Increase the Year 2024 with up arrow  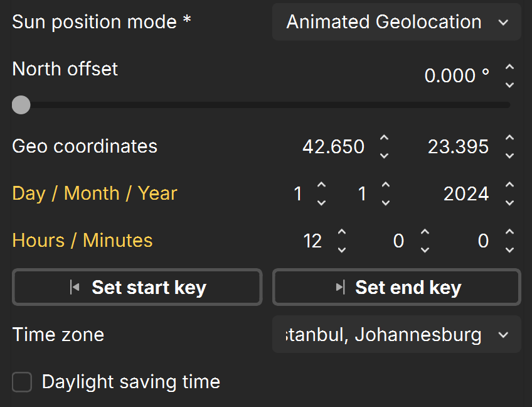click(509, 185)
